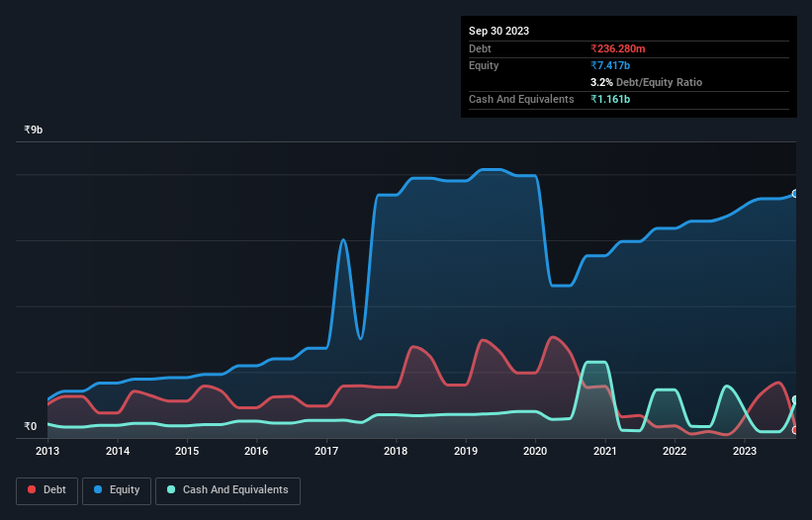
Task: Click the 2017 x-axis label
Action: 326,451
